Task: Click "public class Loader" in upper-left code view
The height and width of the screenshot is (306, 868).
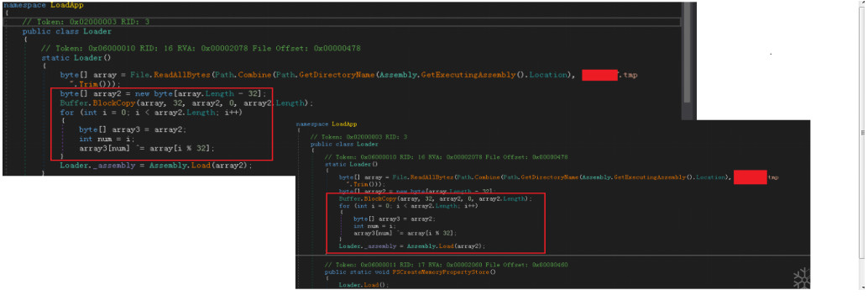Action: pos(67,31)
